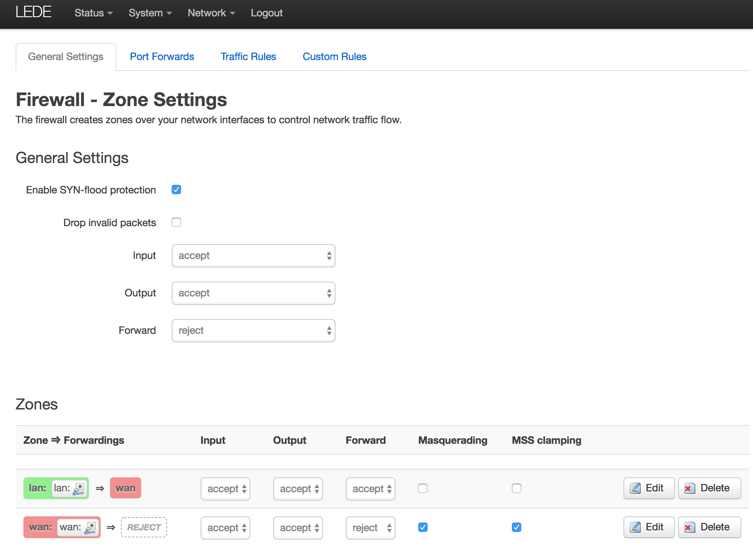Click the red wan forwarding zone label
753x560 pixels.
[x=125, y=488]
